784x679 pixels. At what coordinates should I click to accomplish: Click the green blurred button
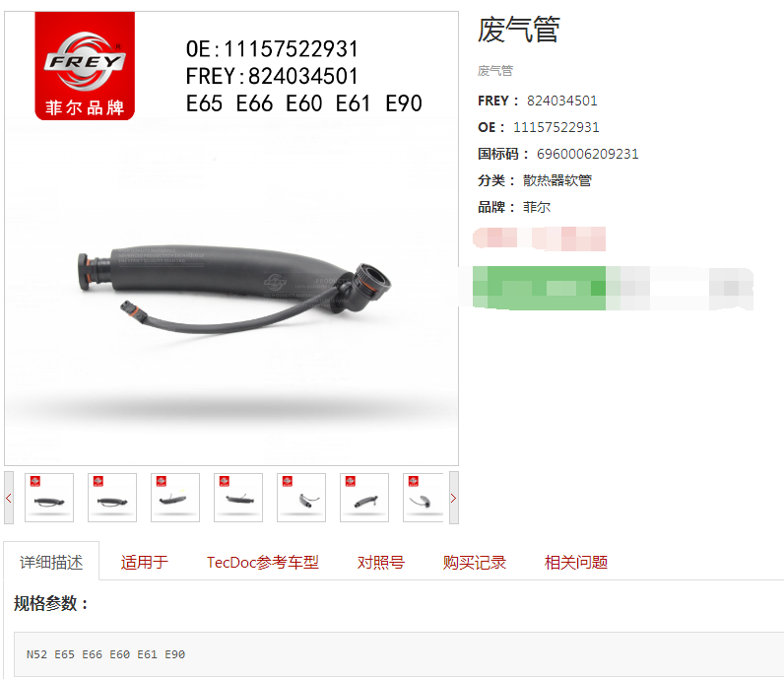539,288
